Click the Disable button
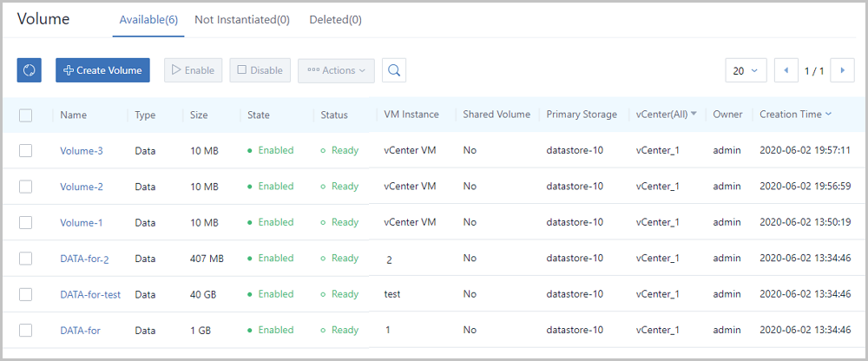 tap(260, 70)
